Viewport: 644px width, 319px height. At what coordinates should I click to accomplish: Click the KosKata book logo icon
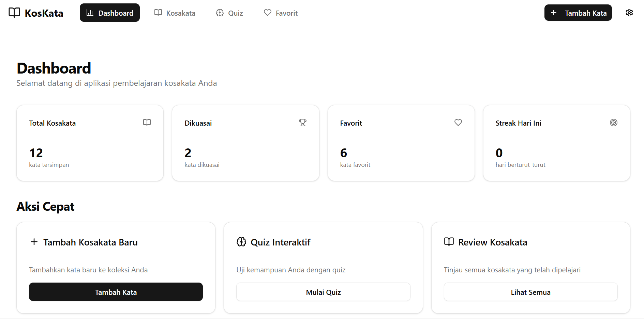click(x=14, y=13)
